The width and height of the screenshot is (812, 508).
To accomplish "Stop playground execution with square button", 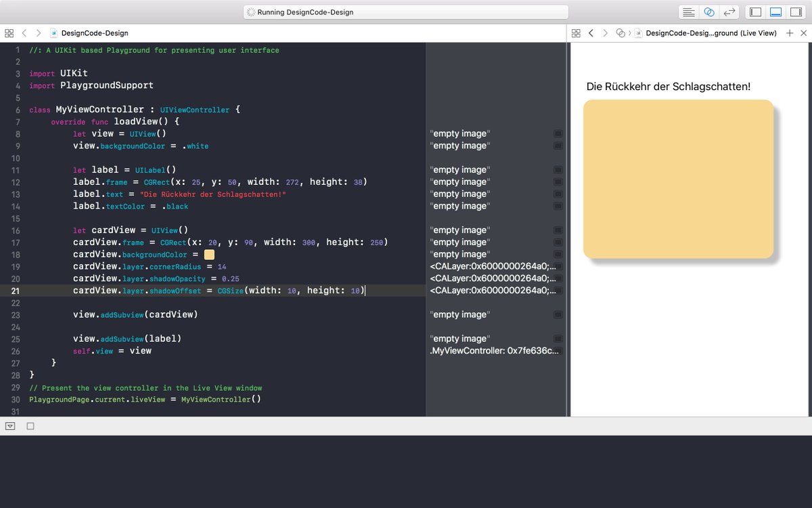I will (x=30, y=426).
